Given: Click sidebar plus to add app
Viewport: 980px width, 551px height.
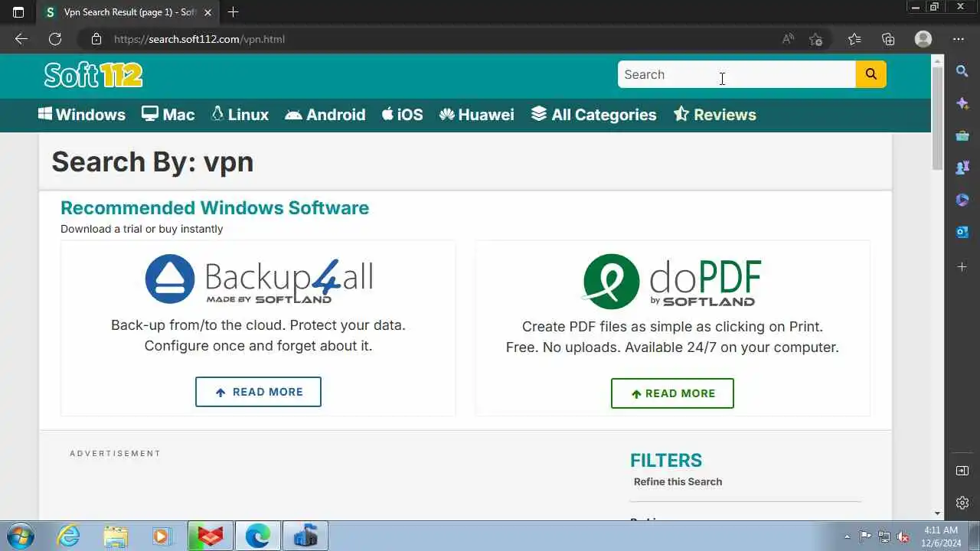Looking at the screenshot, I should tap(962, 267).
